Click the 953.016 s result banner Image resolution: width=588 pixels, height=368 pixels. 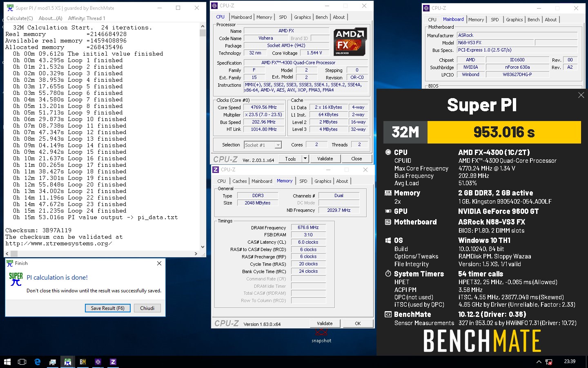coord(504,132)
